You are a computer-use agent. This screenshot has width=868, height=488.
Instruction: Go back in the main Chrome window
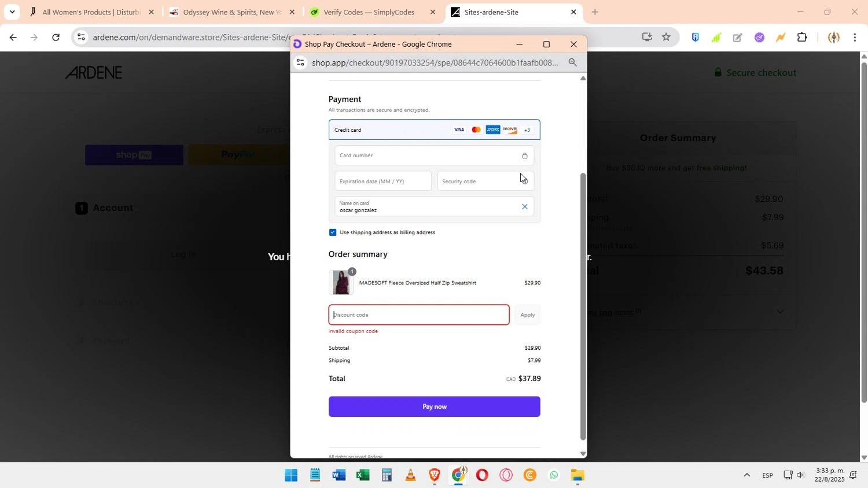click(13, 38)
